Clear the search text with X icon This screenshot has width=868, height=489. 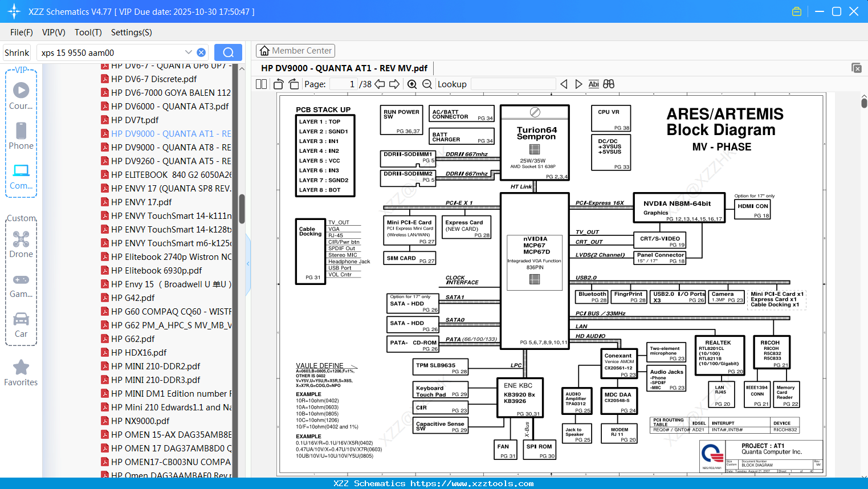201,52
